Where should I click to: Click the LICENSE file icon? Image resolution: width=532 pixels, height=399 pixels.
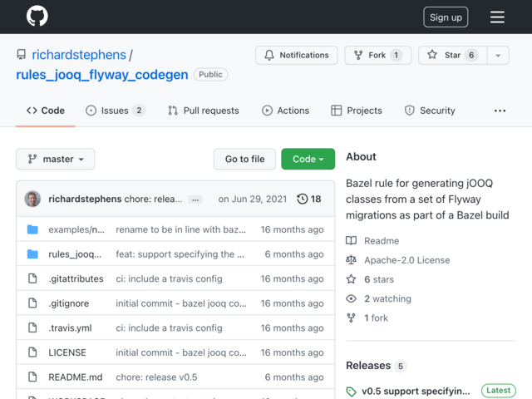(x=32, y=352)
